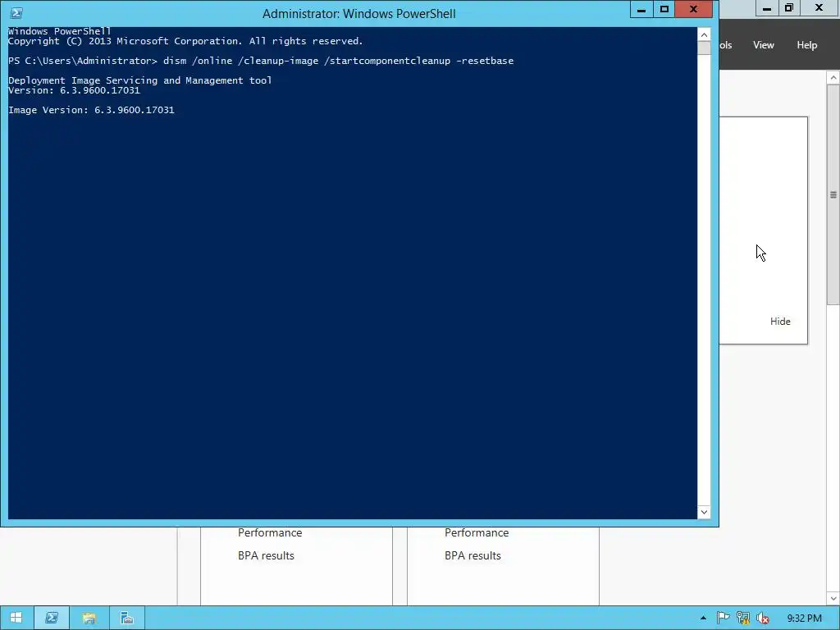
Task: Open the Action Center flag icon
Action: tap(724, 619)
